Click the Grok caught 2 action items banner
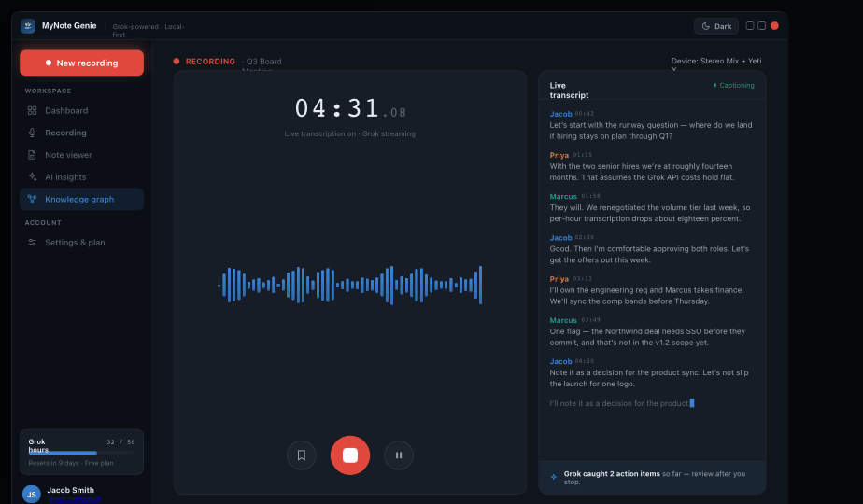Screen dimensions: 863x504 coord(652,477)
